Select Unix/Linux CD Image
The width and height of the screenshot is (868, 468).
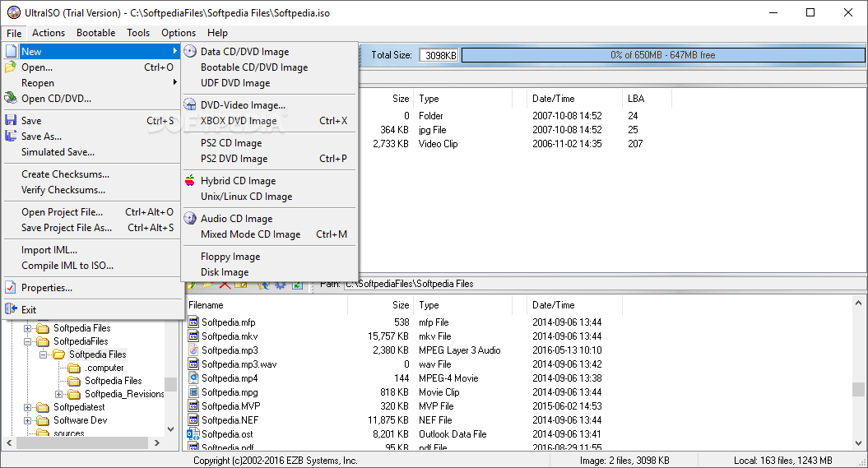[269, 197]
